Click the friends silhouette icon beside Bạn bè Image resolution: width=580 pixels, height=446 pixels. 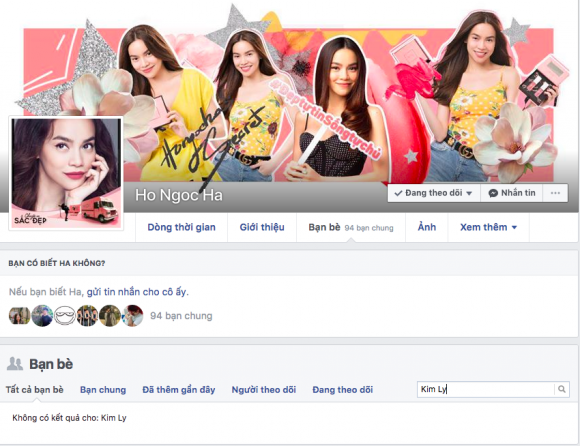coord(15,364)
